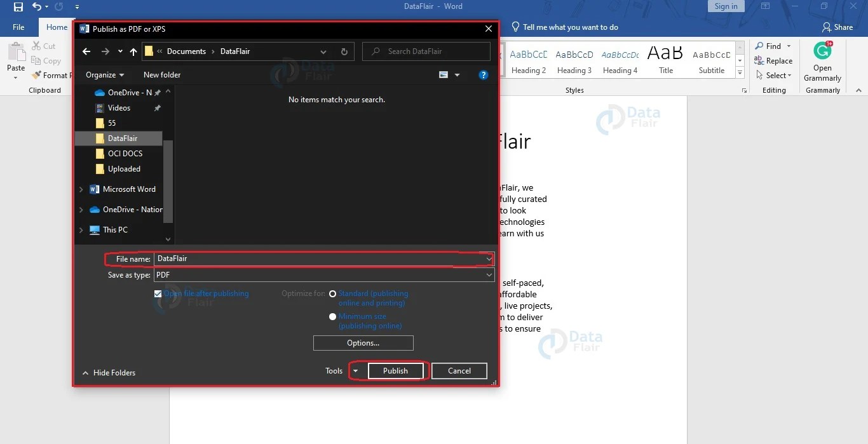Refresh the DataFlair folder with the refresh icon

point(344,51)
